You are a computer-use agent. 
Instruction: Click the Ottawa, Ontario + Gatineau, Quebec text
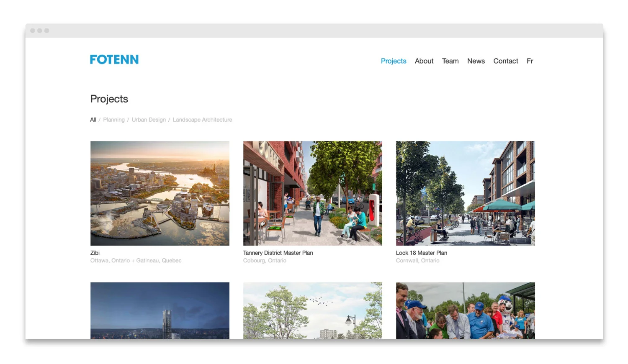coord(136,260)
